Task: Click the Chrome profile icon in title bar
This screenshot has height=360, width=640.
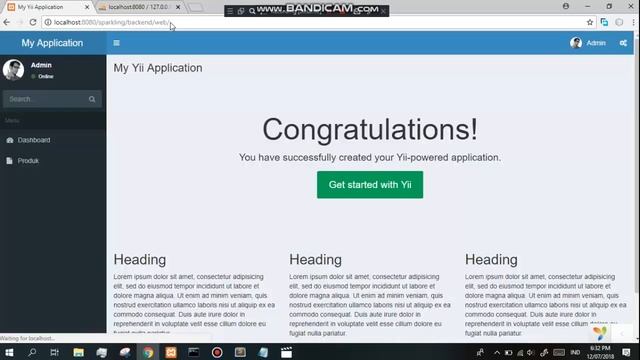Action: tap(566, 6)
